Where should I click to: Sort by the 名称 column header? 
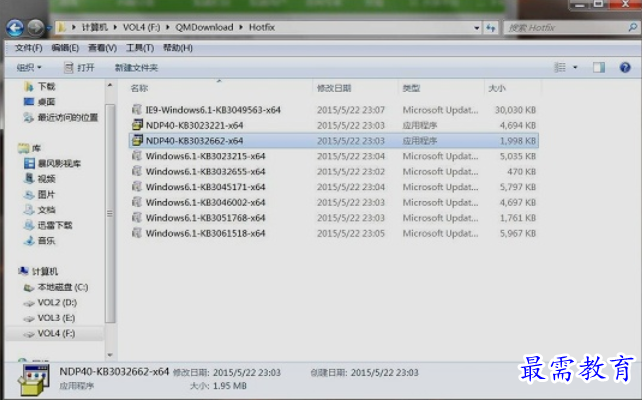coord(139,88)
